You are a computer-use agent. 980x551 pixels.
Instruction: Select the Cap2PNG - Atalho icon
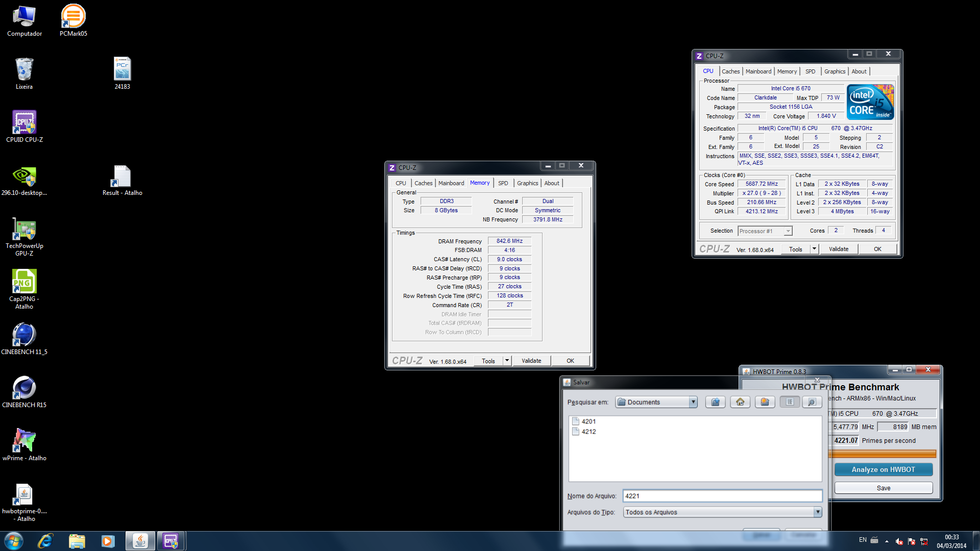pos(24,289)
